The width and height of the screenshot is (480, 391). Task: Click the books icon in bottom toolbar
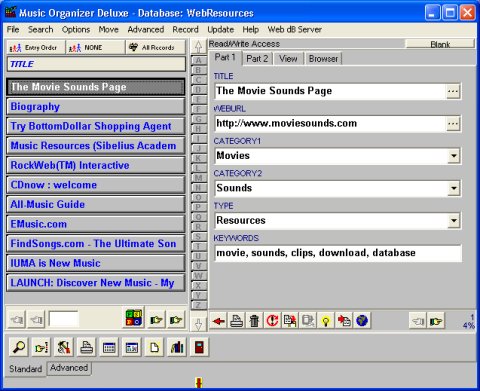[x=177, y=347]
